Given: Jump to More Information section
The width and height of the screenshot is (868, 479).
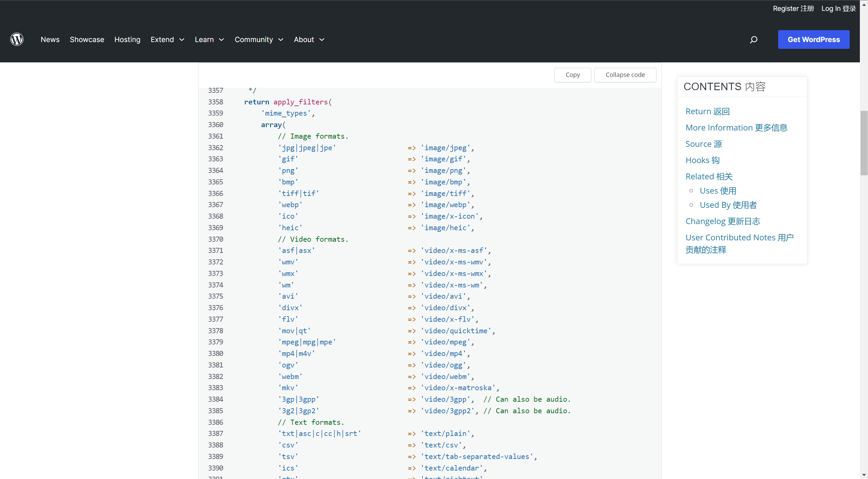Looking at the screenshot, I should (736, 128).
